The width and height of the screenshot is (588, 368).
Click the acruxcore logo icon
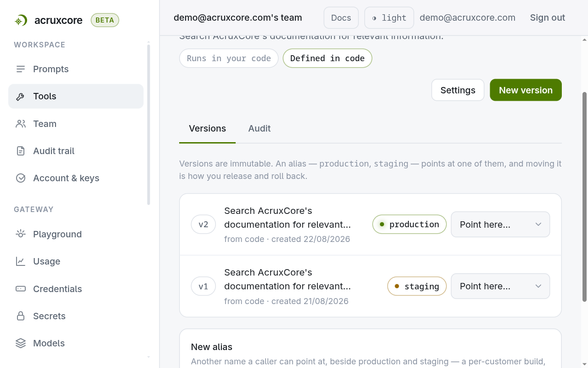[20, 20]
